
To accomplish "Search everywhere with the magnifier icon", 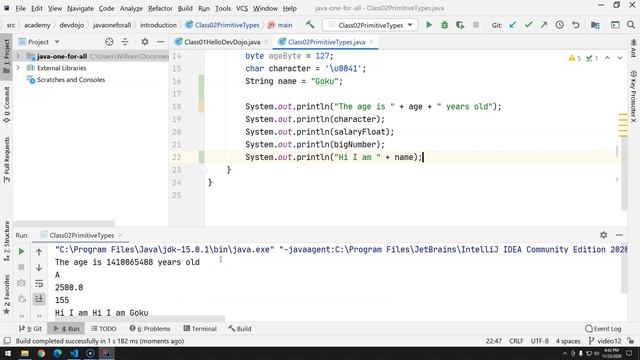I will 631,25.
